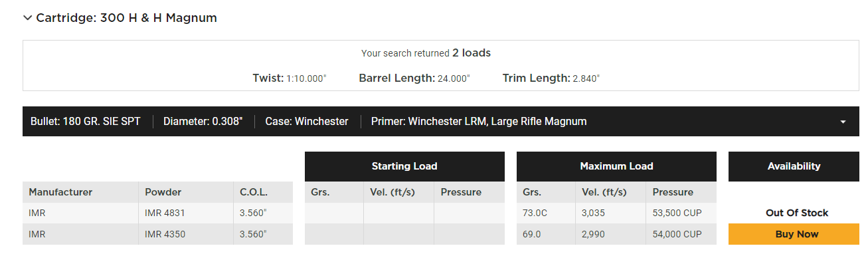Image resolution: width=868 pixels, height=256 pixels.
Task: Select the 73.0C maximum grains value
Action: coord(536,213)
